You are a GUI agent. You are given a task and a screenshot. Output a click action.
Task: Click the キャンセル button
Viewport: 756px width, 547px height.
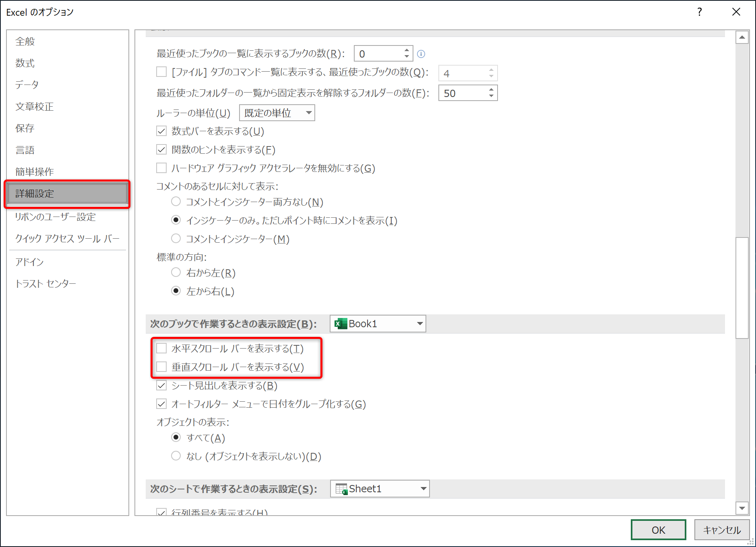pyautogui.click(x=722, y=530)
